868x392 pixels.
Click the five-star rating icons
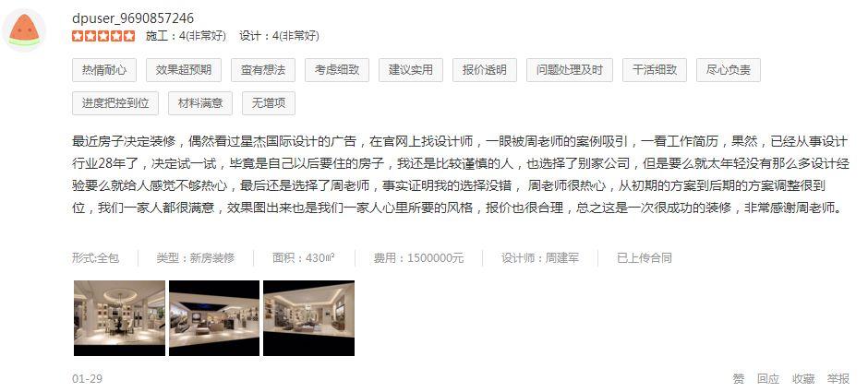[x=103, y=37]
